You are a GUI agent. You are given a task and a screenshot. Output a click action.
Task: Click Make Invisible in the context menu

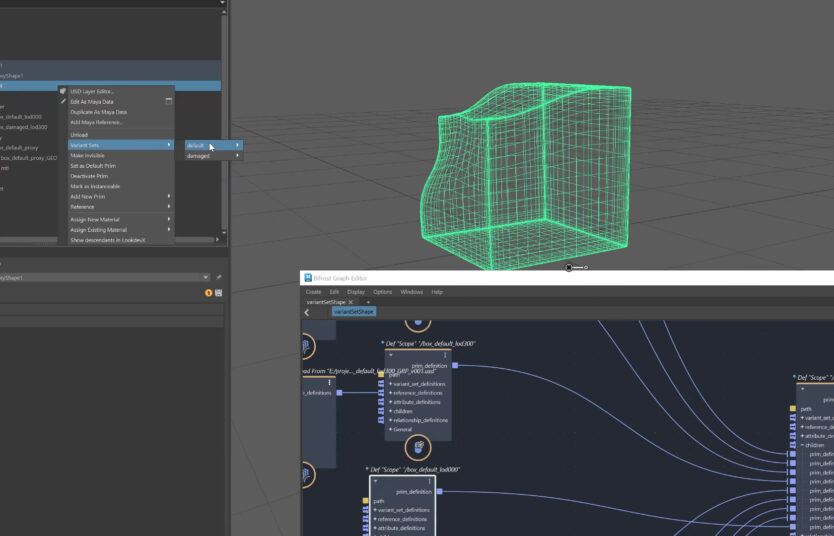tap(87, 156)
